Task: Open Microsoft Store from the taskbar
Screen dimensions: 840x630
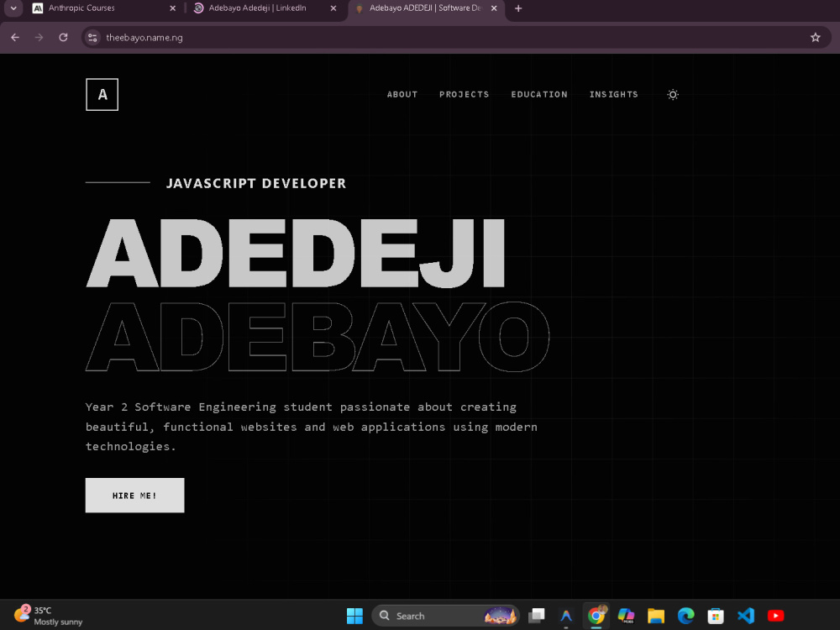Action: coord(716,616)
